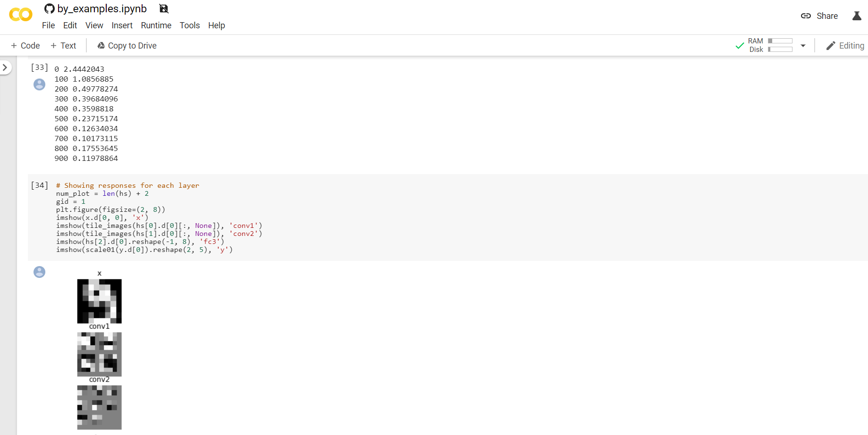Image resolution: width=868 pixels, height=435 pixels.
Task: Click the GitHub icon beside notebook title
Action: click(49, 8)
